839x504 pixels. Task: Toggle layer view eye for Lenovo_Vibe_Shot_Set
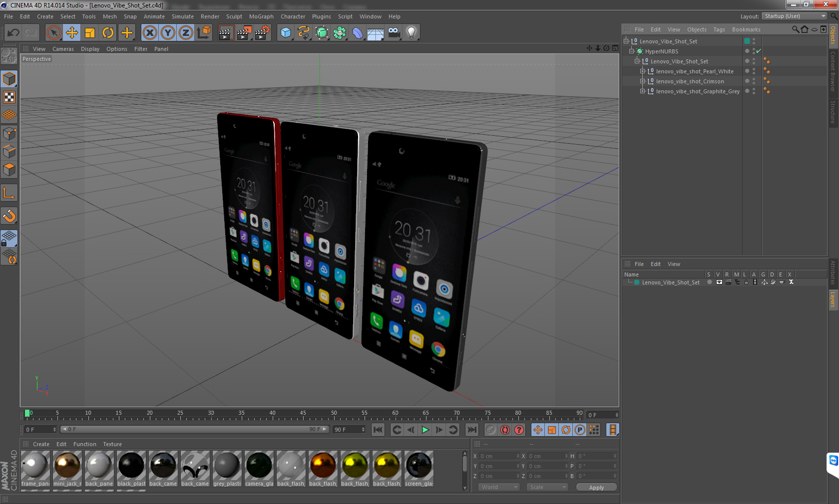719,282
